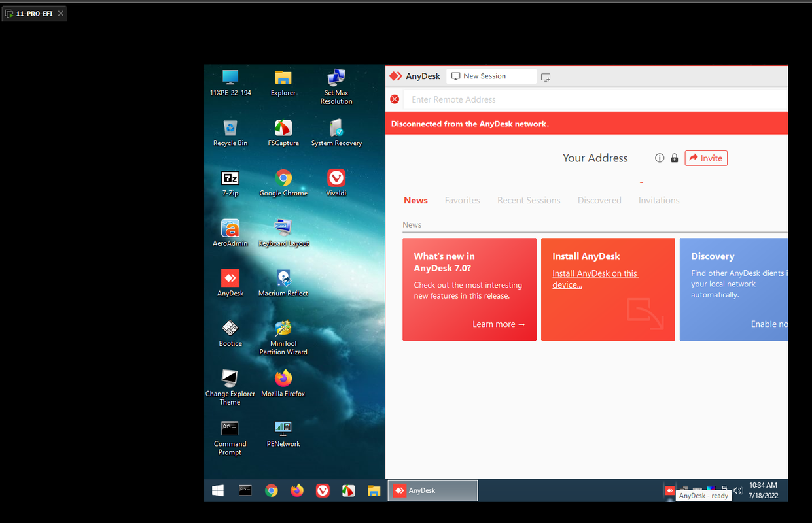Click the What's new in AnyDesk 7.0 card
The image size is (812, 523).
pyautogui.click(x=469, y=290)
